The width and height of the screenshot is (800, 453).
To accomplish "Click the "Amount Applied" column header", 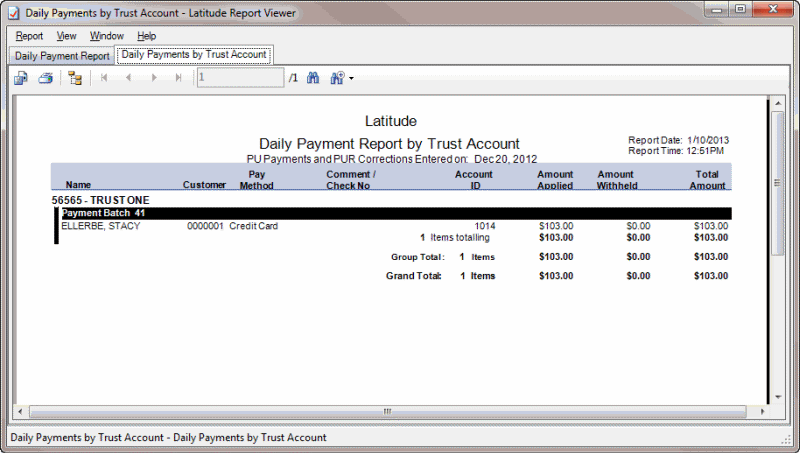I will [x=555, y=180].
